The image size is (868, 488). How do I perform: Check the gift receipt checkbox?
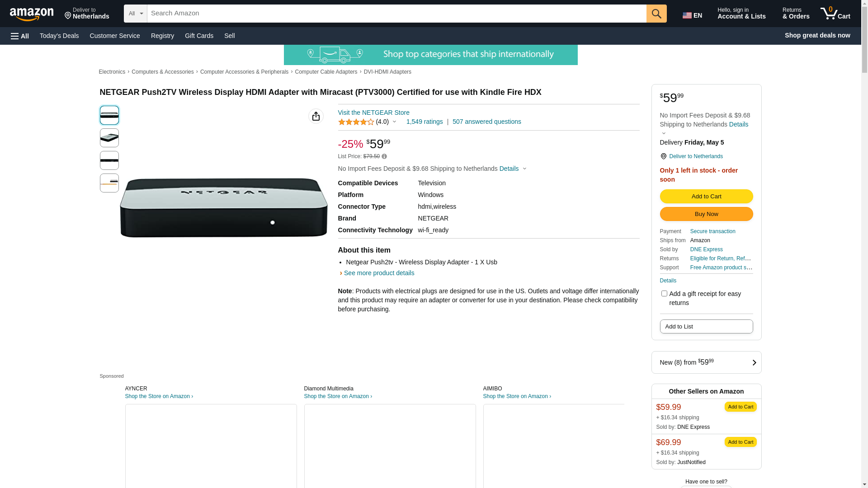664,294
